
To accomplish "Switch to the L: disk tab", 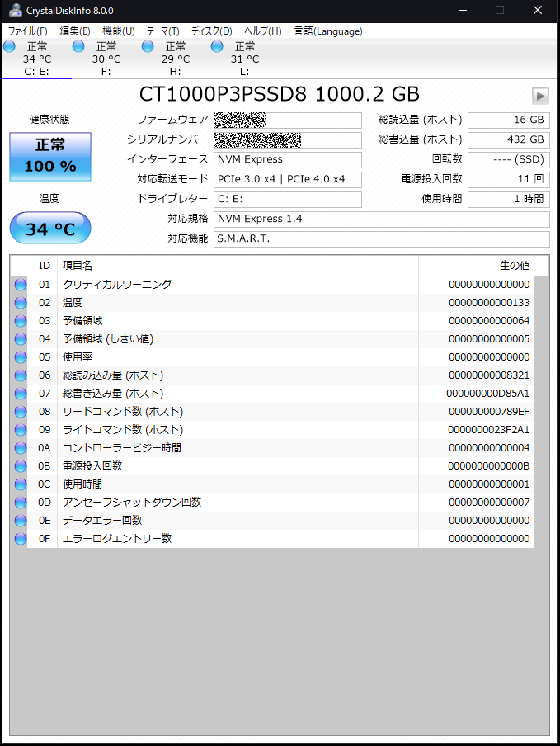I will click(x=245, y=59).
